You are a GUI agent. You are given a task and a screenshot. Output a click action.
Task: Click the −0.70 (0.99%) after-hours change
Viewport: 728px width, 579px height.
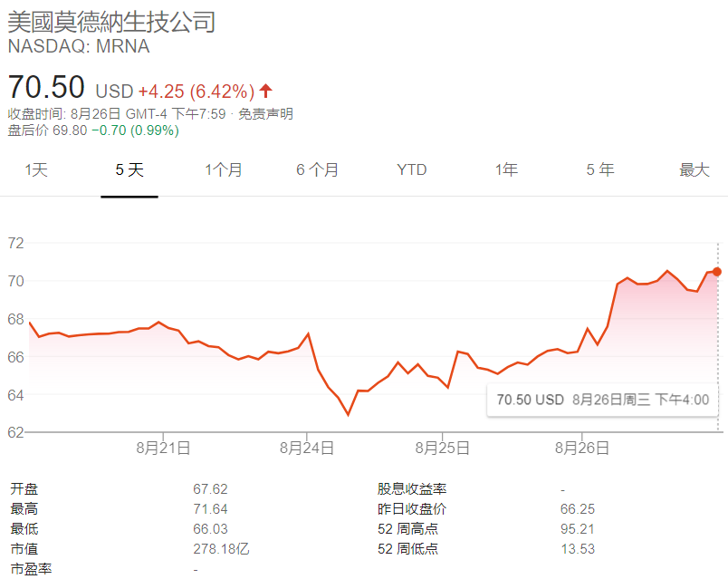tap(135, 130)
